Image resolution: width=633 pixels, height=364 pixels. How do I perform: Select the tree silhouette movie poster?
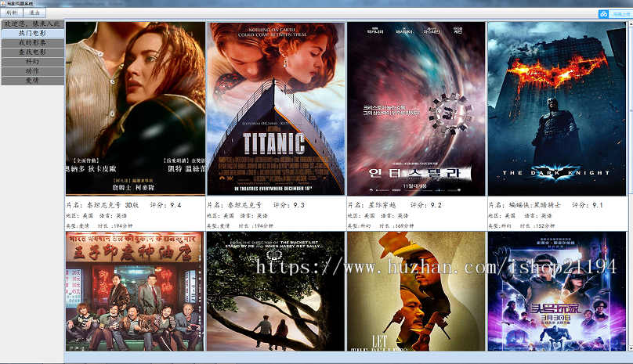coord(276,291)
